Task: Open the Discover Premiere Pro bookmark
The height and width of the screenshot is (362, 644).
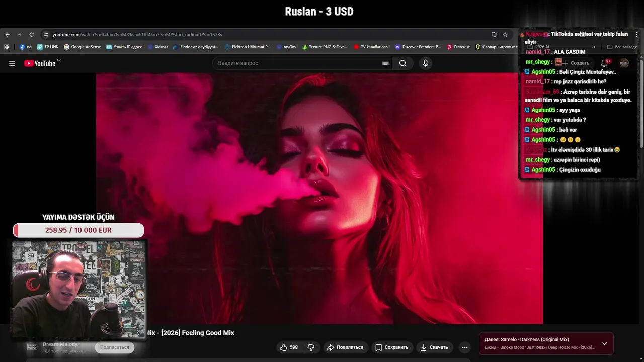Action: coord(418,47)
